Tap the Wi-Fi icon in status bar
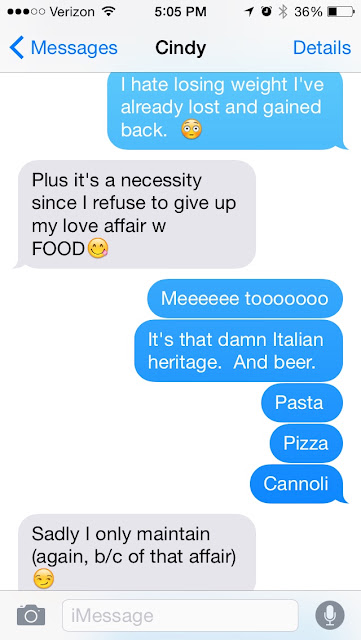This screenshot has width=361, height=640. (108, 12)
